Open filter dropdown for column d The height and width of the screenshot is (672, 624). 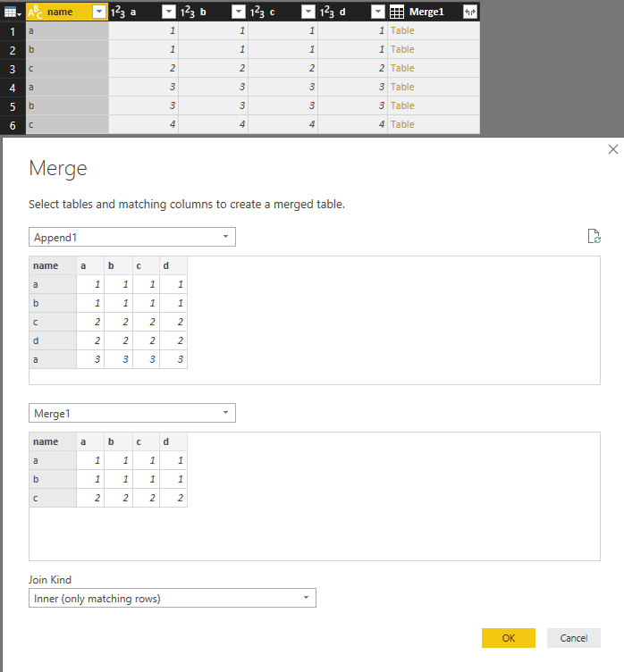(x=378, y=12)
